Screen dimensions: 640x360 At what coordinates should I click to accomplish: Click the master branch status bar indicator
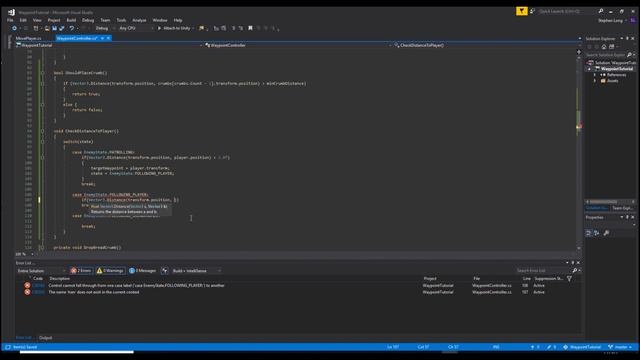pos(620,347)
